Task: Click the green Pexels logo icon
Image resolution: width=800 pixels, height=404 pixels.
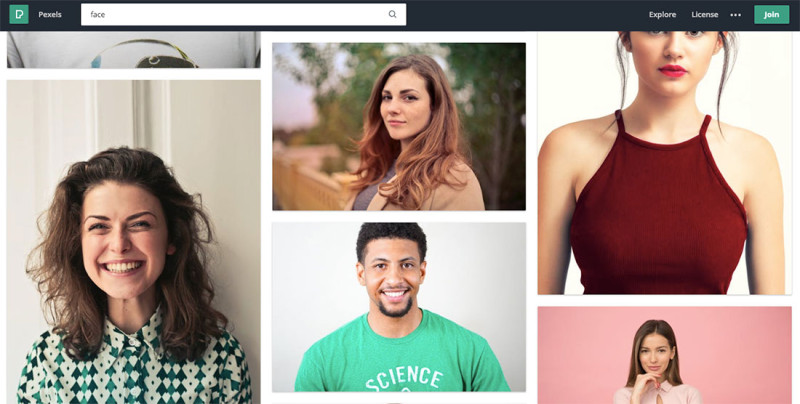Action: 19,14
